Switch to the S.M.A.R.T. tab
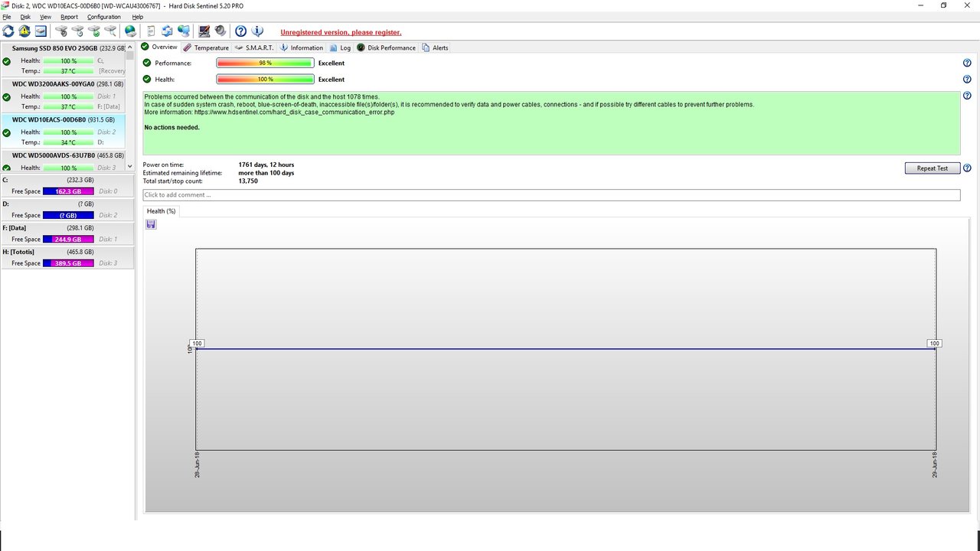 click(254, 47)
